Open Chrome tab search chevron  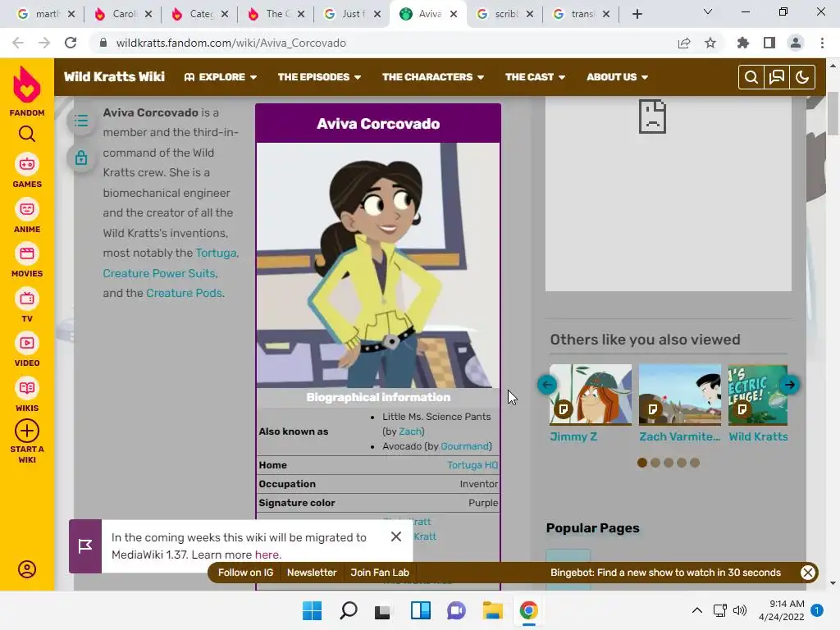click(x=708, y=11)
